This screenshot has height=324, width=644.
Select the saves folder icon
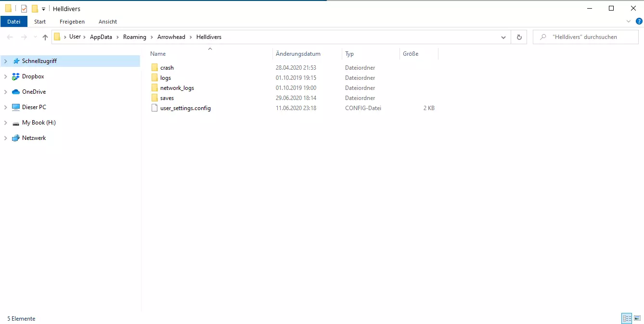click(x=155, y=98)
